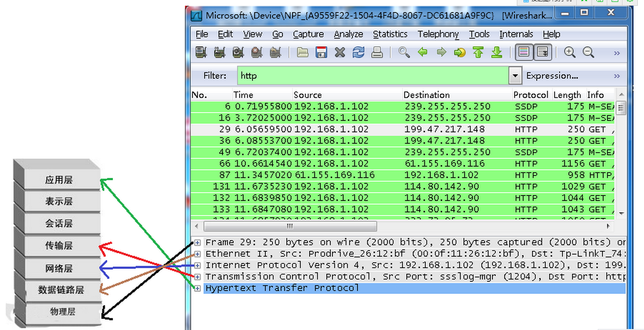Open the filter history dropdown arrow

(x=515, y=76)
